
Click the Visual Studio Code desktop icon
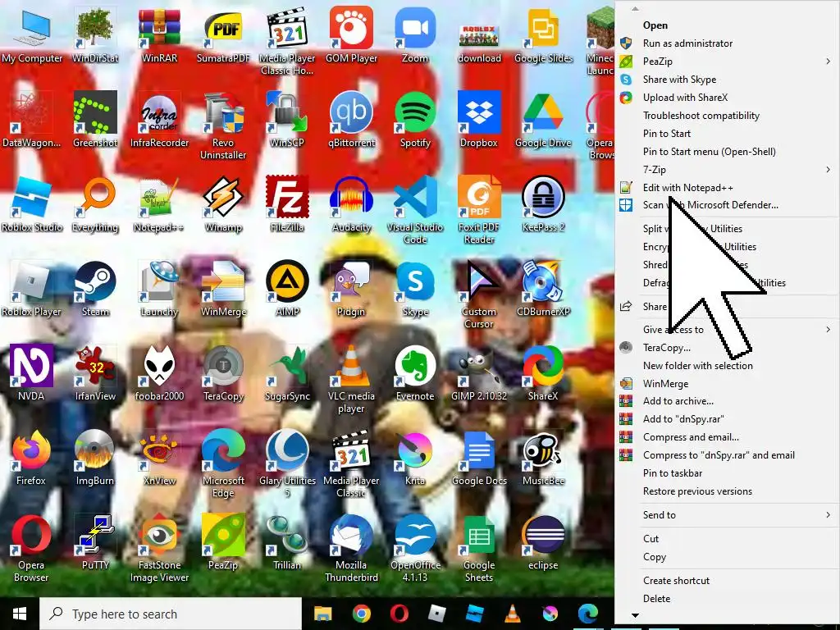coord(415,210)
